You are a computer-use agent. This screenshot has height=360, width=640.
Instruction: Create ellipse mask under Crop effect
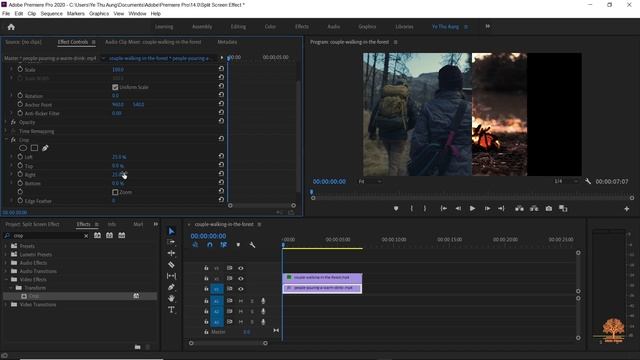pos(23,148)
